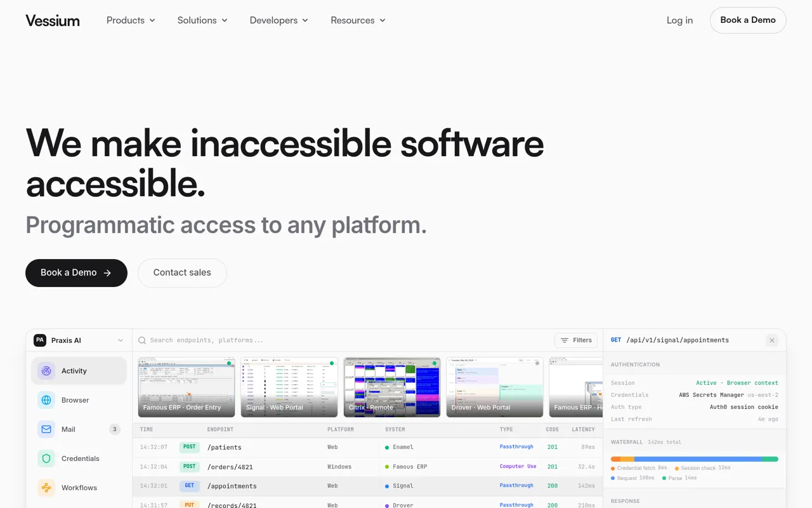Click AWS Secrets Manager credentials value
Image resolution: width=812 pixels, height=508 pixels.
[x=711, y=395]
